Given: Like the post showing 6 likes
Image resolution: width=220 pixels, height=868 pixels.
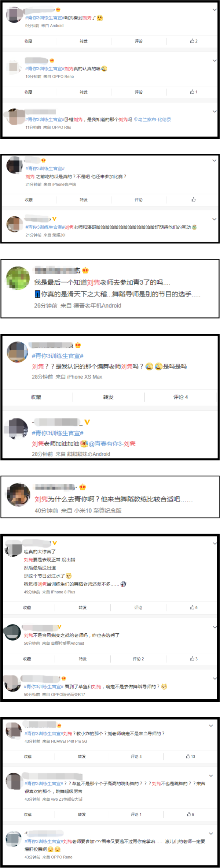Looking at the screenshot, I should (x=190, y=814).
